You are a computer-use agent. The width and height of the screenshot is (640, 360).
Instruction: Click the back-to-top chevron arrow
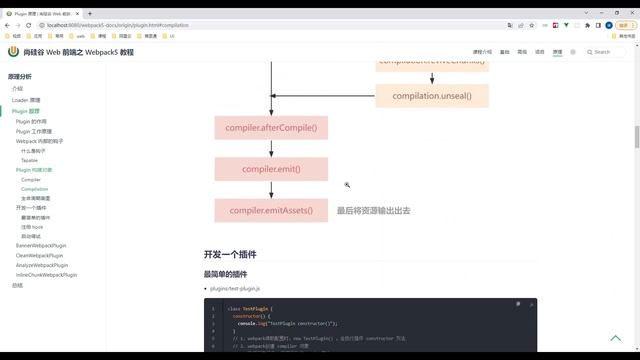coord(616,338)
